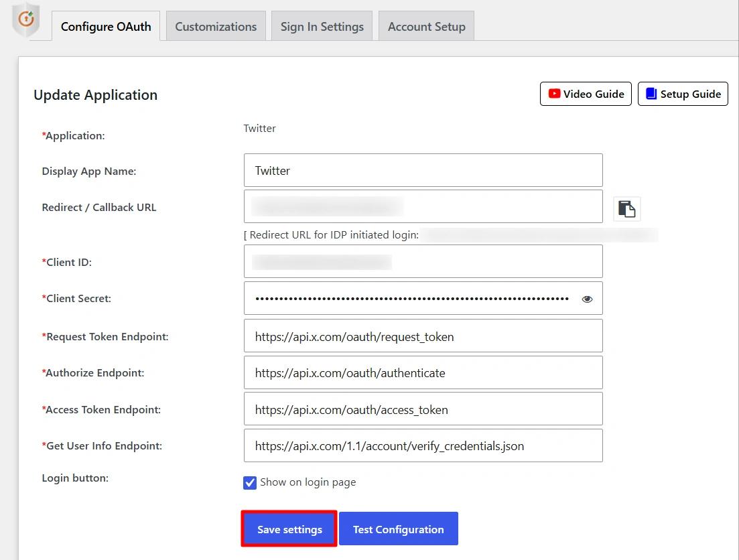
Task: Click the *Request Token Endpoint: label
Action: [105, 336]
